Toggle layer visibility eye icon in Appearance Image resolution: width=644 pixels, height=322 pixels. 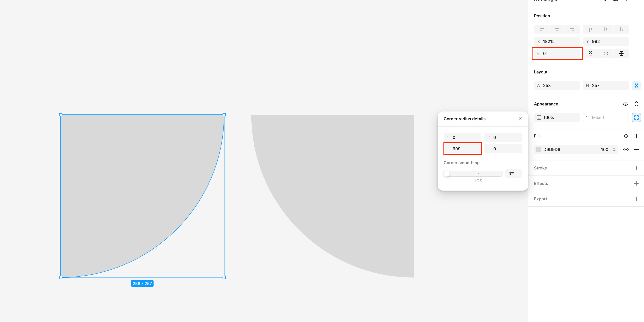[626, 104]
